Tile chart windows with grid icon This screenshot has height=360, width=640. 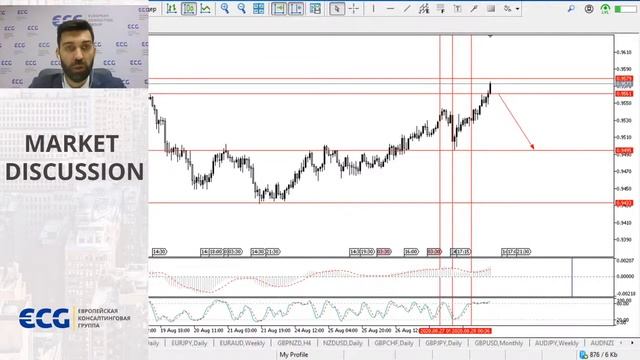(x=258, y=8)
